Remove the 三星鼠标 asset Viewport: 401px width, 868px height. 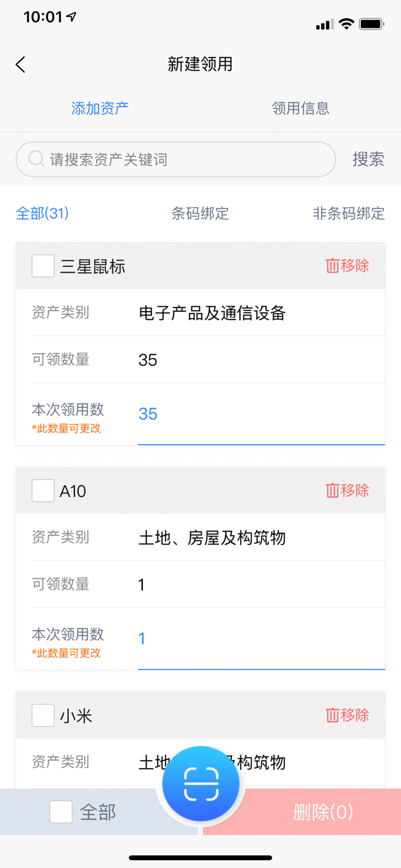click(347, 266)
